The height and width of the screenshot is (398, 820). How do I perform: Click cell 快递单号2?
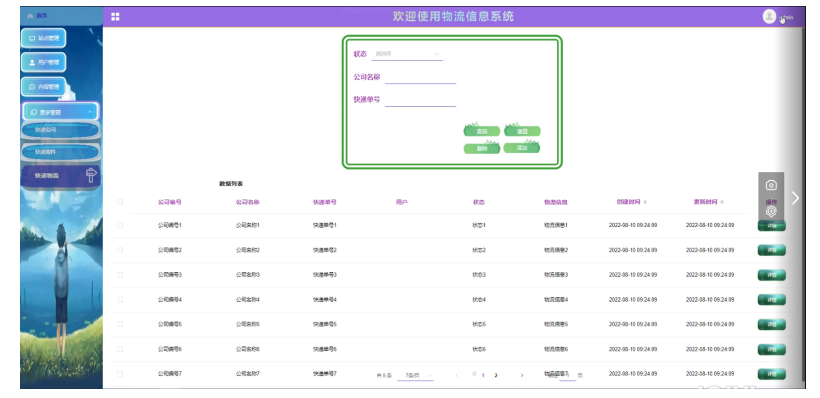[x=325, y=250]
